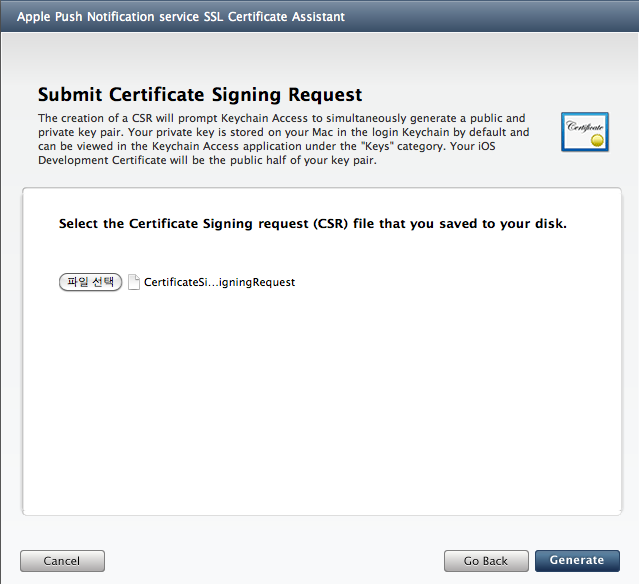Click the Select the Certificate Signing request instruction
The image size is (639, 584).
(313, 224)
